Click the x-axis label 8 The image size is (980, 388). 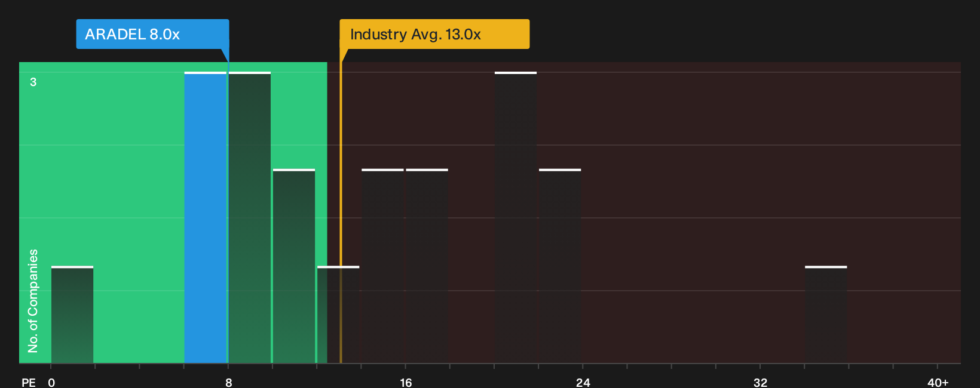click(x=229, y=383)
